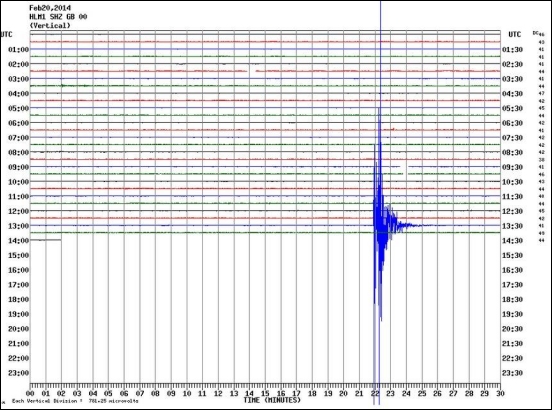Click the "21:30" label on right axis

point(512,343)
